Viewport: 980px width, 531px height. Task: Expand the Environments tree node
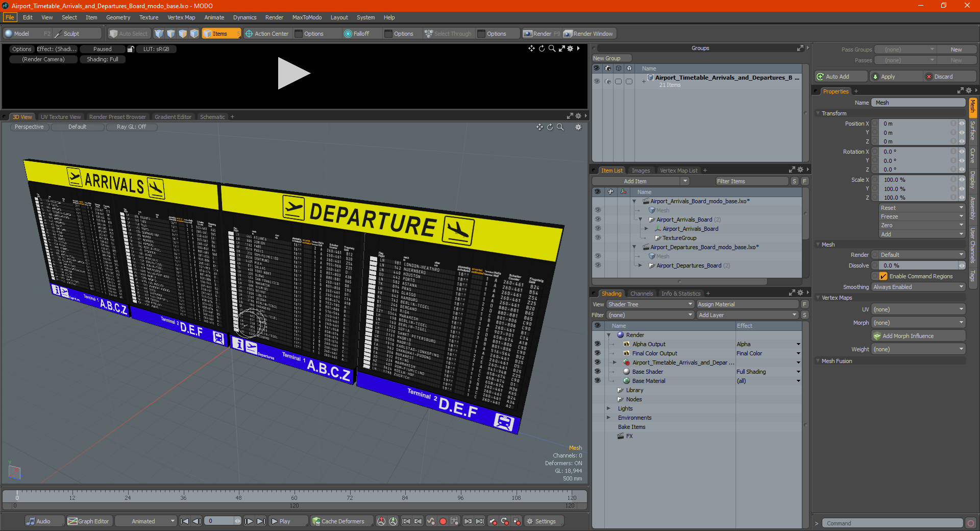608,418
